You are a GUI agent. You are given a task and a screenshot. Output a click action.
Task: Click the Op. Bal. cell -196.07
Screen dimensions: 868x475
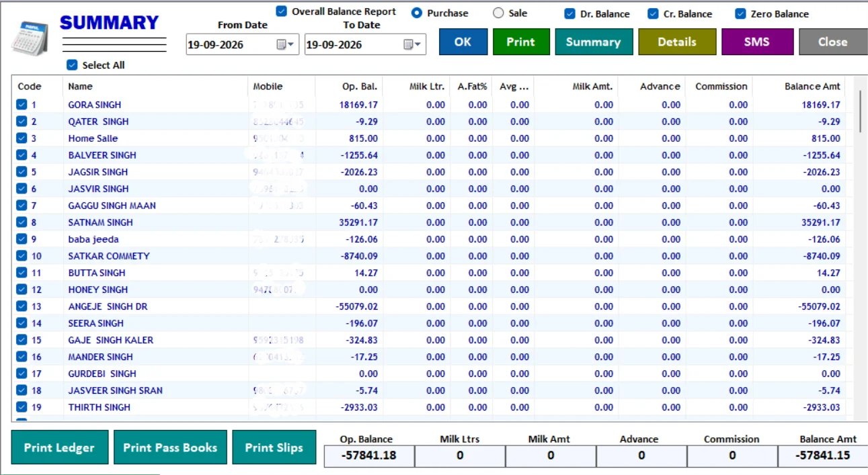pyautogui.click(x=361, y=323)
